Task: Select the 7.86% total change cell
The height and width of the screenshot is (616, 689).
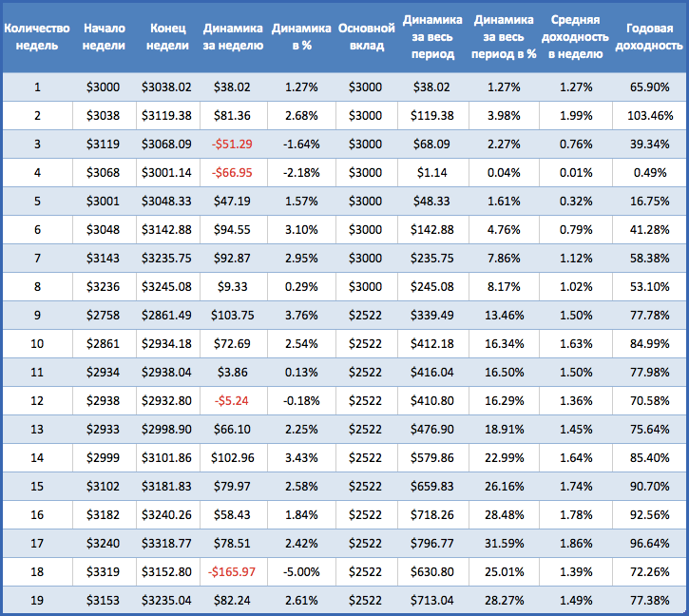Action: pyautogui.click(x=504, y=259)
